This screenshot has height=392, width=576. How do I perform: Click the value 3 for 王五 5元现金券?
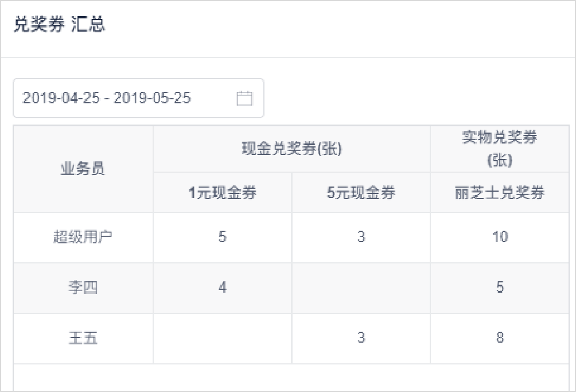tap(359, 337)
